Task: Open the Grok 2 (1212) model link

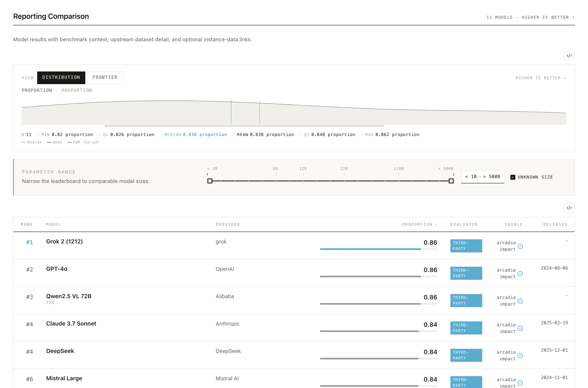Action: (x=64, y=242)
